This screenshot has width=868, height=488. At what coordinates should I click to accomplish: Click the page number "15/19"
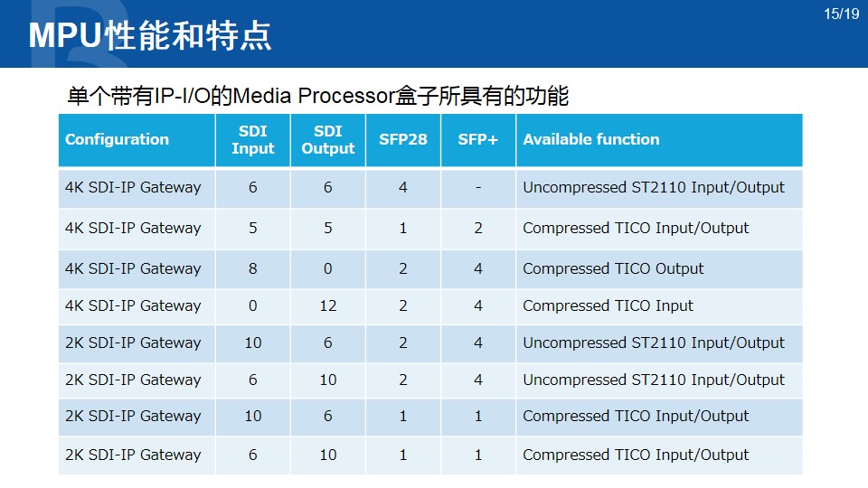[841, 14]
